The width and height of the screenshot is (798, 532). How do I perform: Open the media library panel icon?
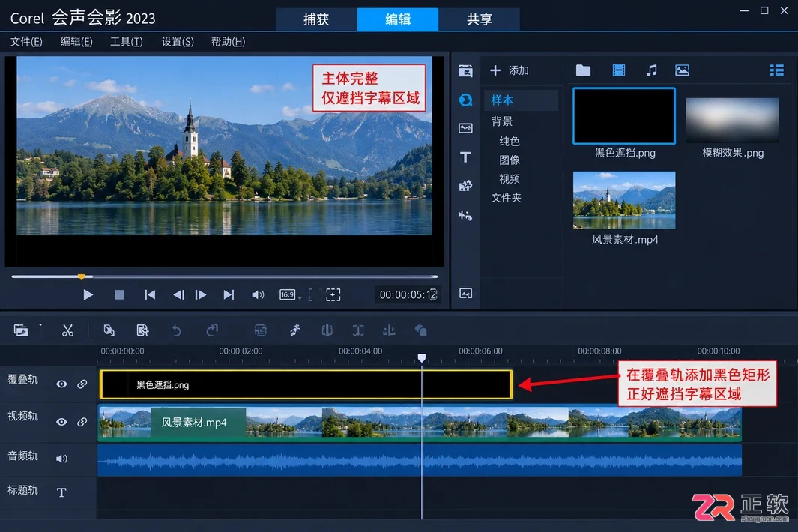[465, 70]
